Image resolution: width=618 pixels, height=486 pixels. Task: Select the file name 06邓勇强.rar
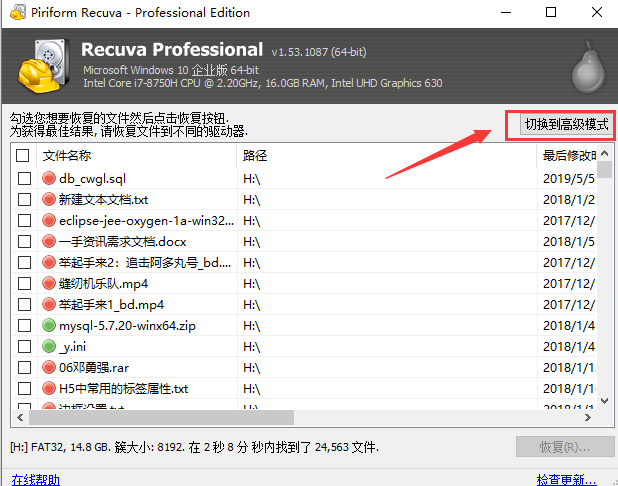pyautogui.click(x=94, y=367)
